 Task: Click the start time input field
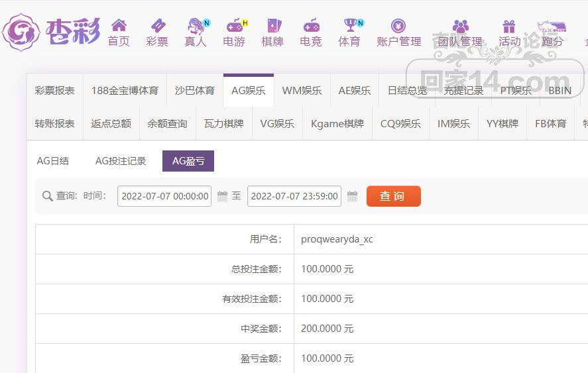tap(164, 196)
